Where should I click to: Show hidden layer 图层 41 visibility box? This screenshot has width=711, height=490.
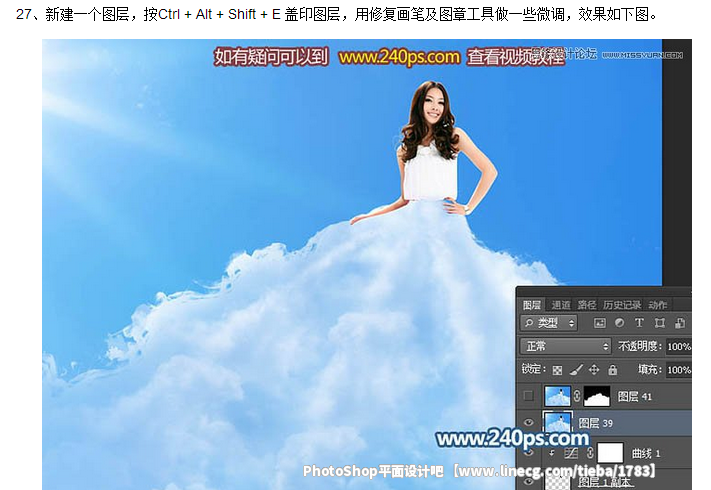[528, 396]
